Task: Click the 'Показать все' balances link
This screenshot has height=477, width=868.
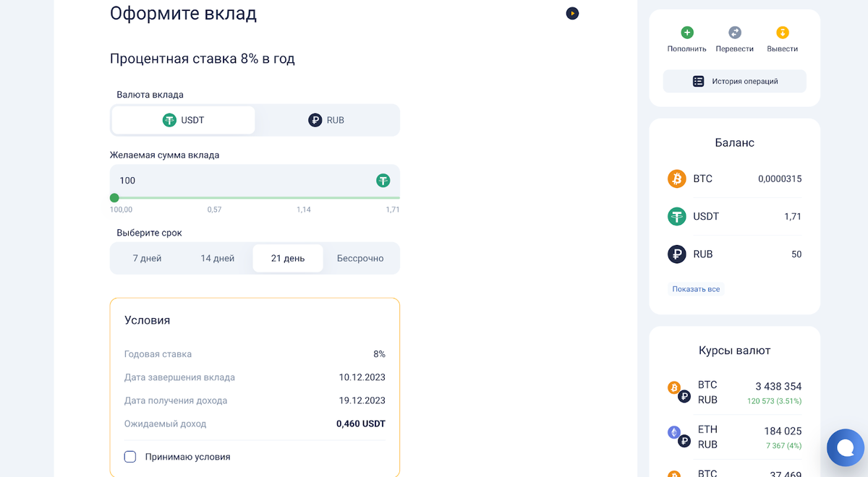Action: tap(696, 289)
